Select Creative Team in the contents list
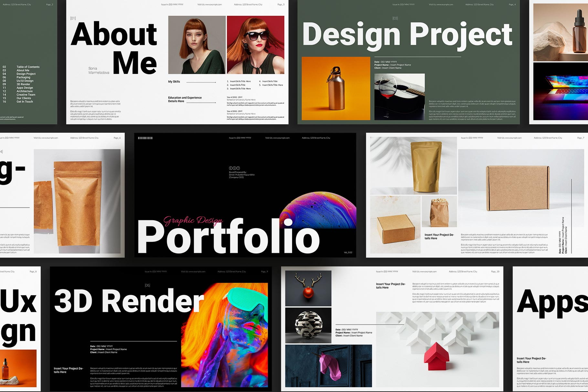This screenshot has width=588, height=392. 26,95
